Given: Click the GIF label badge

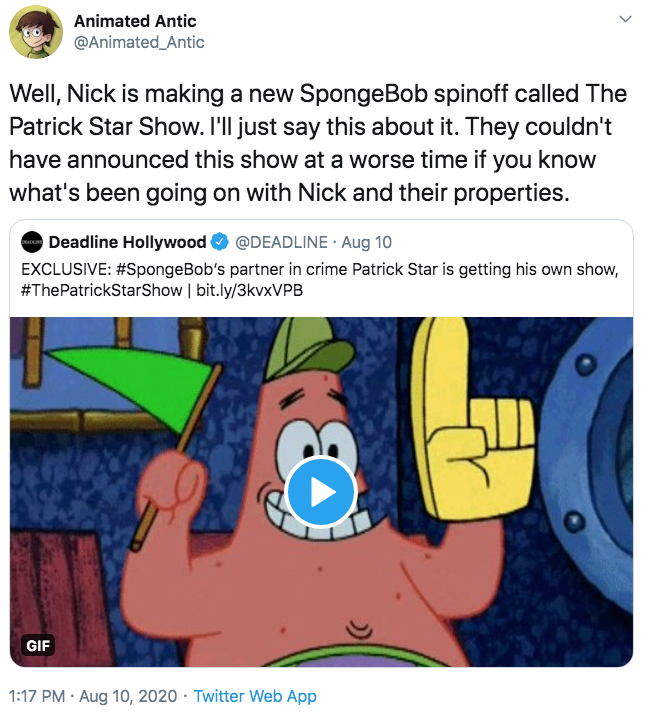Looking at the screenshot, I should tap(39, 645).
